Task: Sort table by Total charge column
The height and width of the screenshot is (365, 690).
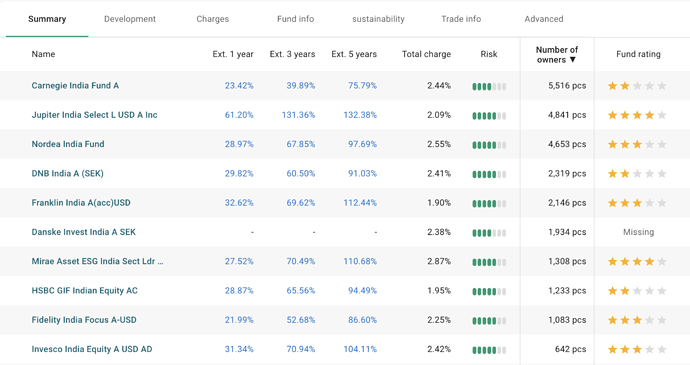Action: pyautogui.click(x=426, y=54)
